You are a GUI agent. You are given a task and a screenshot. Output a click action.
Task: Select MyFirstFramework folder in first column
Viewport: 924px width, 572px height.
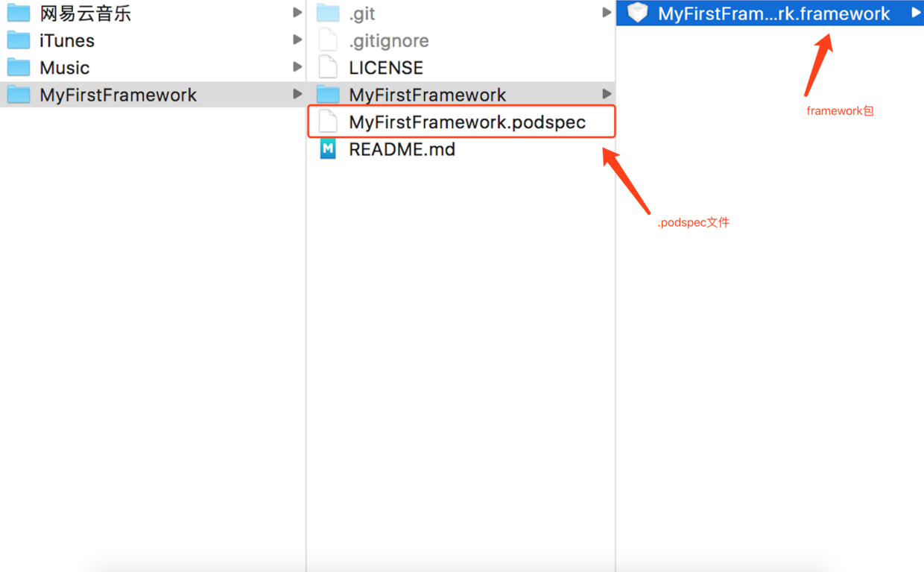pos(153,95)
